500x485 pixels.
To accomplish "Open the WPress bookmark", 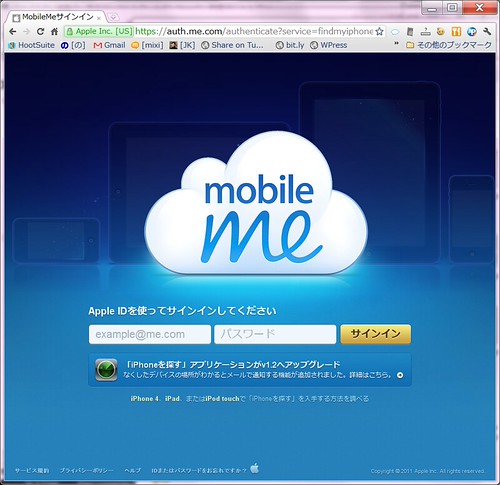I will coord(329,45).
